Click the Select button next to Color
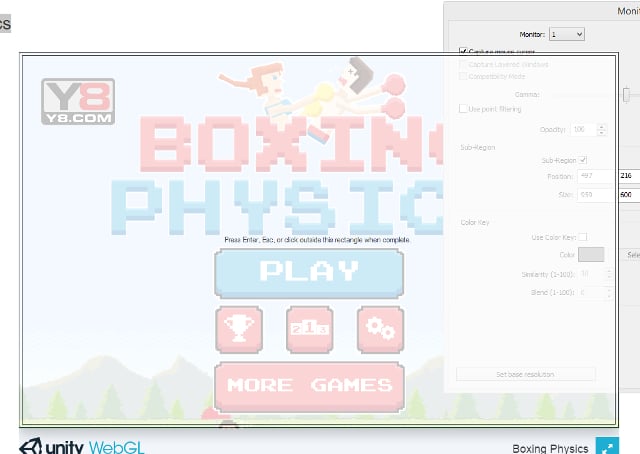Image resolution: width=640 pixels, height=454 pixels. click(x=632, y=255)
